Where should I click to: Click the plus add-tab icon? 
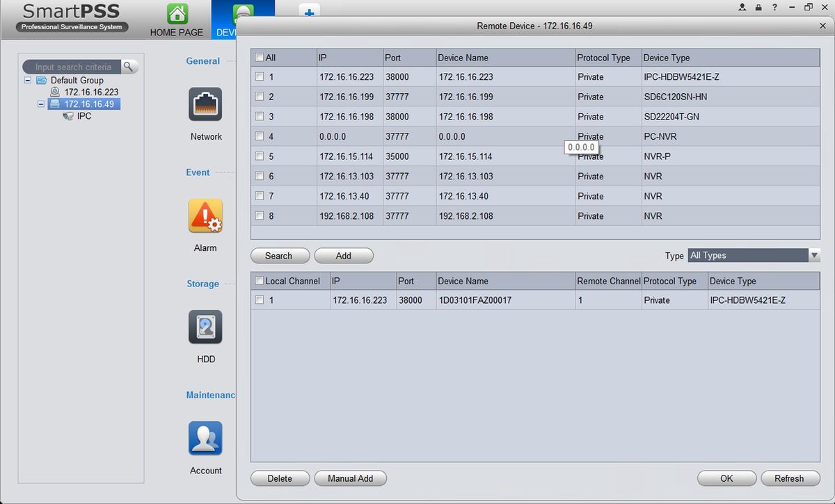point(309,13)
